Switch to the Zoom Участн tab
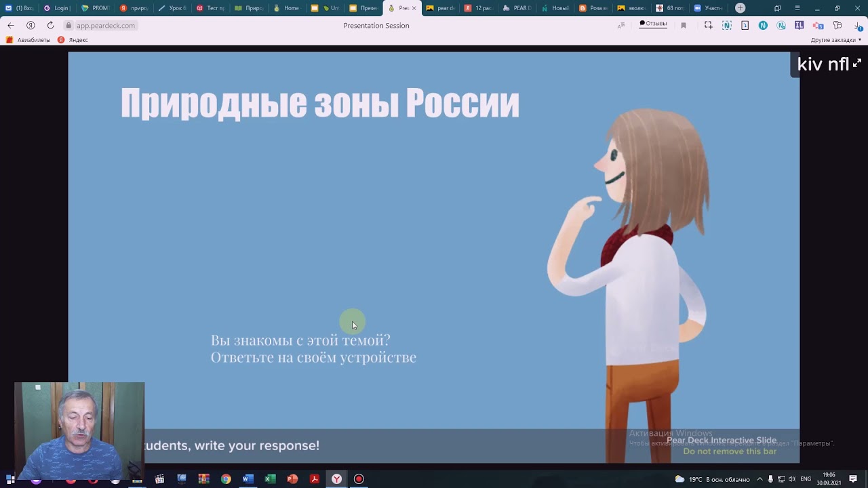Image resolution: width=868 pixels, height=488 pixels. pyautogui.click(x=709, y=8)
